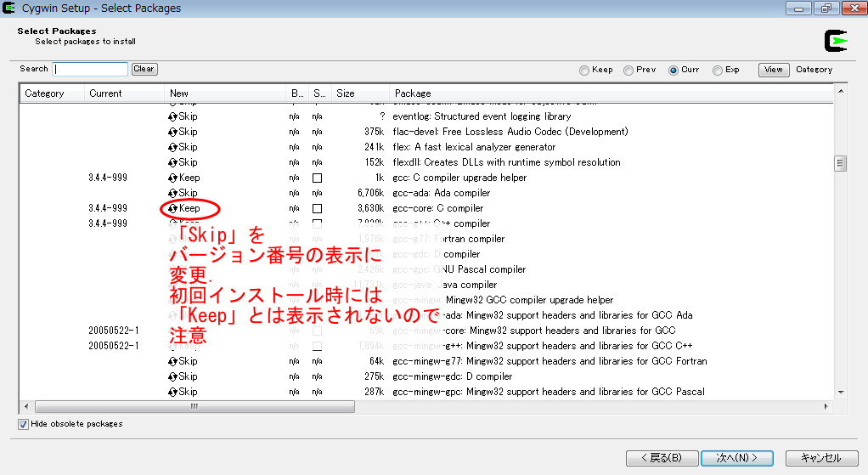868x475 pixels.
Task: Click the 戻る(B) back button
Action: [x=662, y=458]
